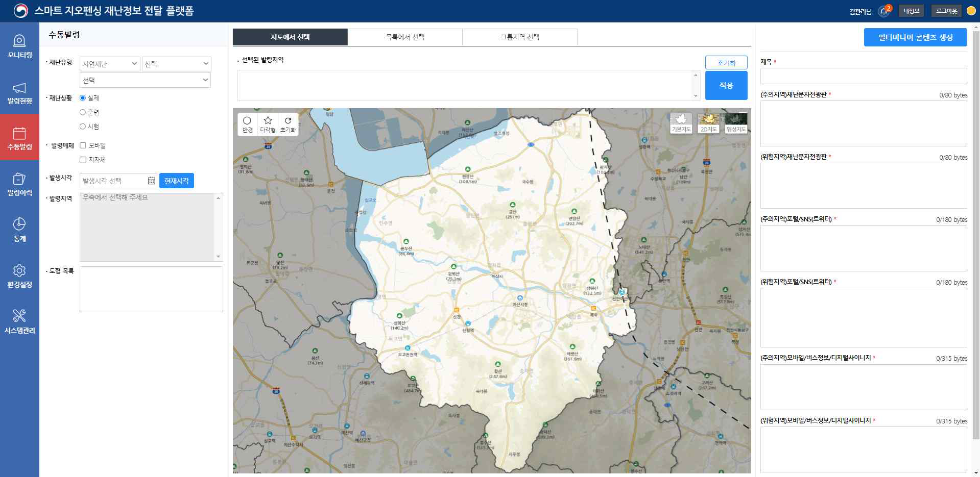Click the (위험지역)재난문자전광판 text area
The width and height of the screenshot is (980, 477).
pos(864,186)
